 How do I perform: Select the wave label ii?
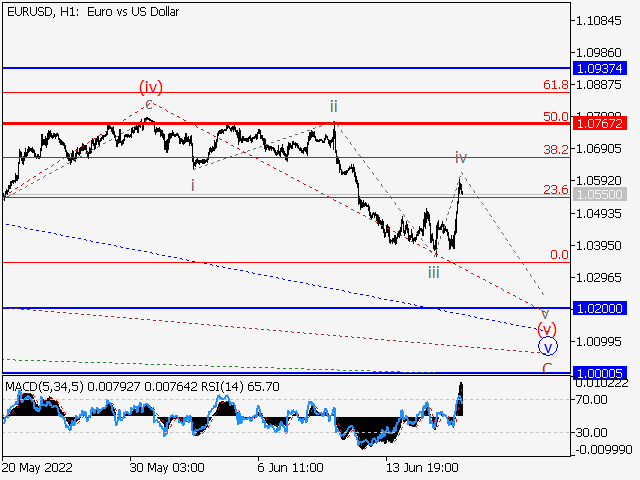[x=334, y=107]
